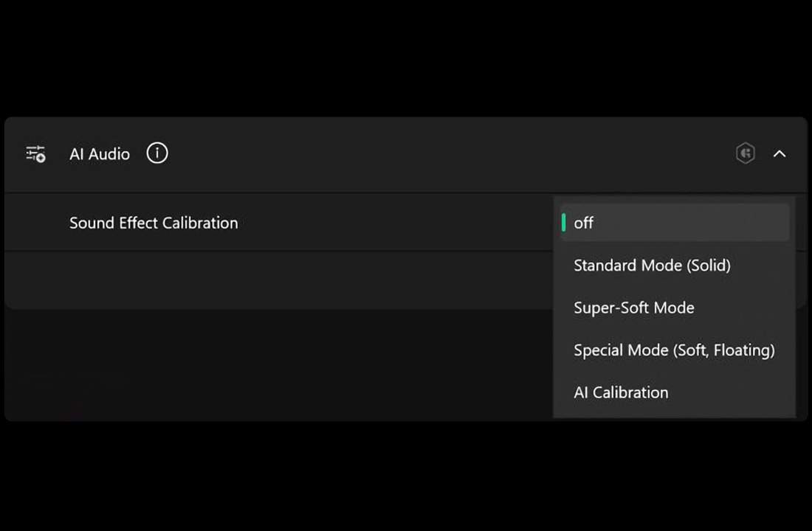Choose the AI Calibration option
Image resolution: width=812 pixels, height=531 pixels.
pos(675,392)
